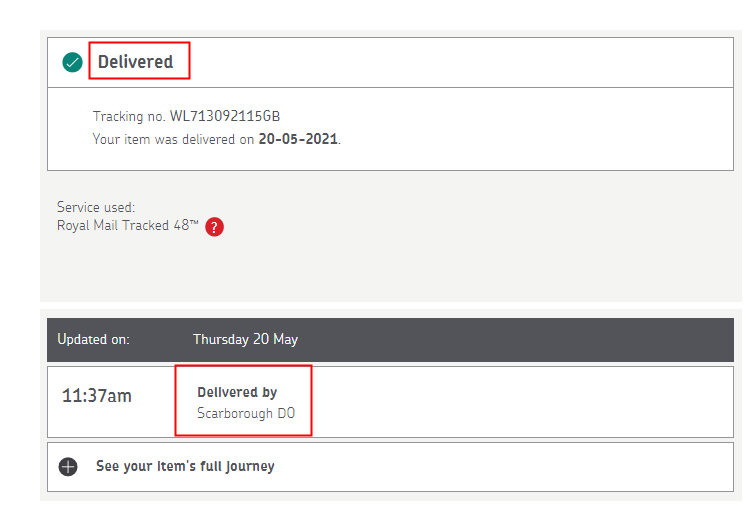Click the Your item was delivered text
This screenshot has width=753, height=523.
173,139
